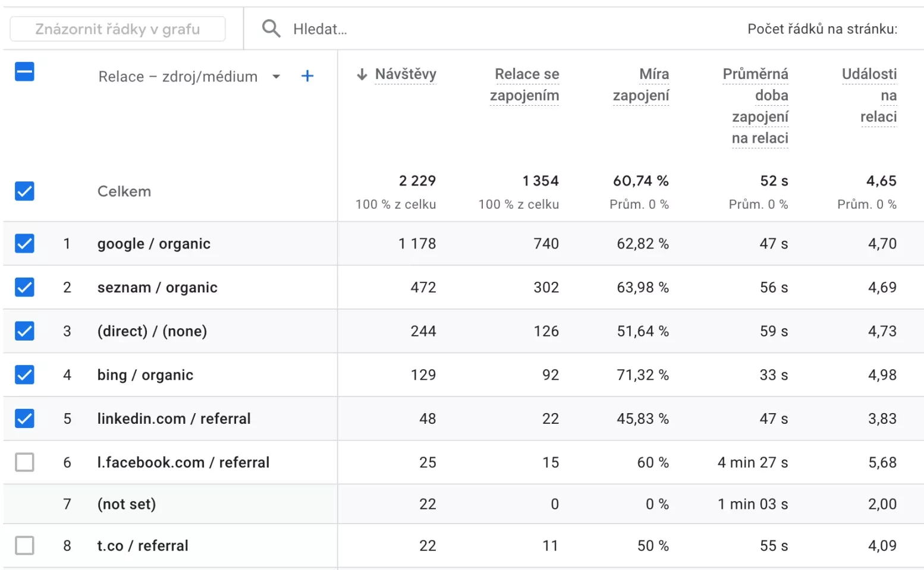Screen dimensions: 924x570
Task: Click linkedin events per session 3,83
Action: (x=882, y=418)
